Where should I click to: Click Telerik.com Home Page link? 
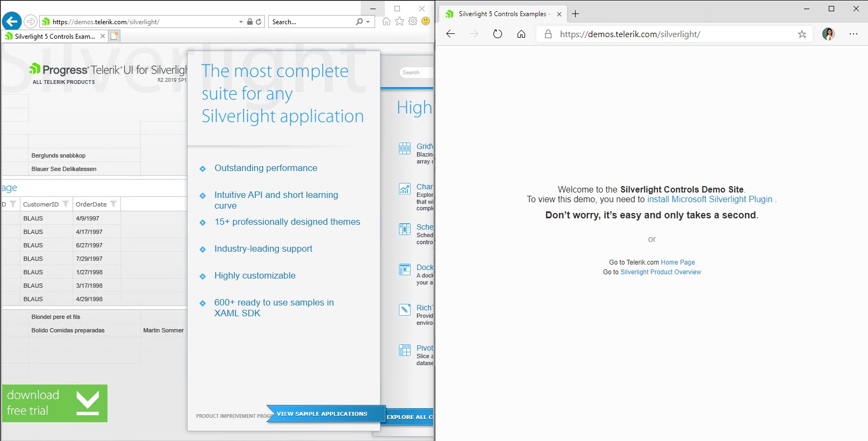[678, 262]
